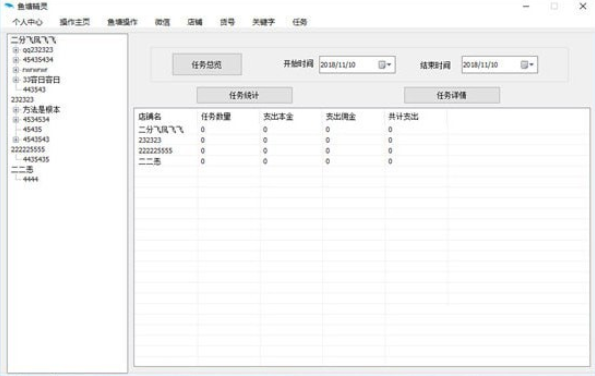Screen dimensions: 595x376
Task: Select the 222225555 tree item
Action: (x=28, y=149)
